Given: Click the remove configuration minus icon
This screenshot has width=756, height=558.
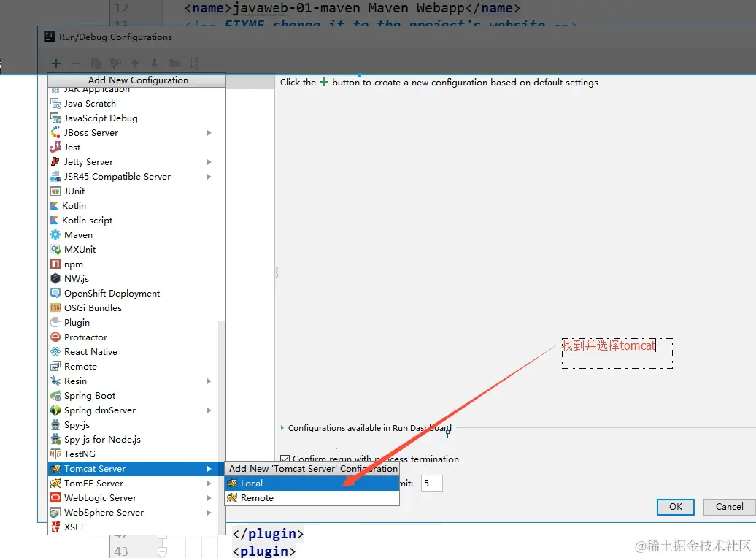Looking at the screenshot, I should tap(76, 64).
